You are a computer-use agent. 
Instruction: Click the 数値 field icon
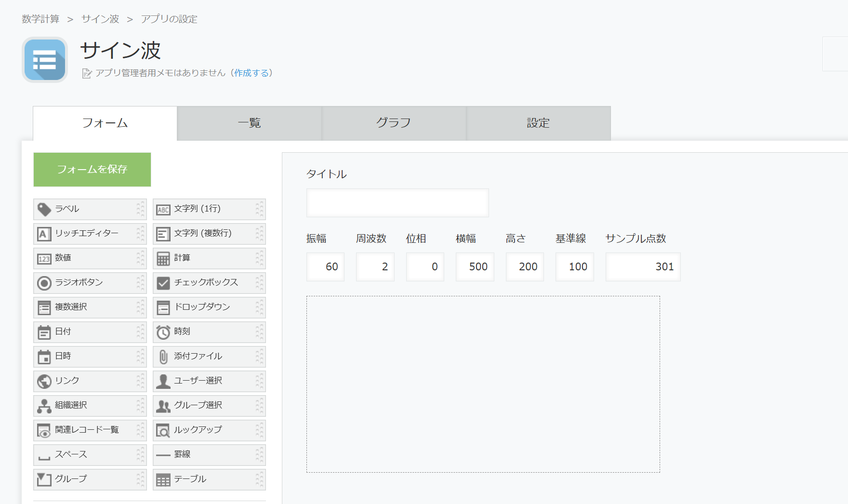44,259
